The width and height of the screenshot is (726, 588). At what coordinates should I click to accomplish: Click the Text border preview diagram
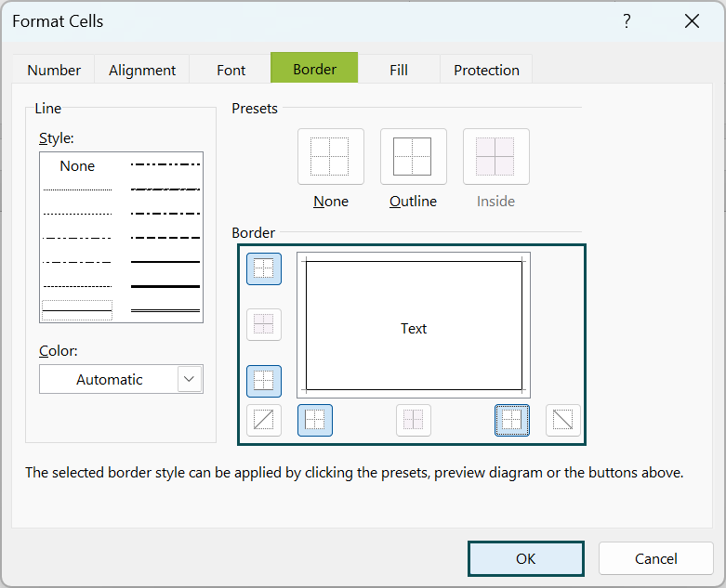point(414,325)
